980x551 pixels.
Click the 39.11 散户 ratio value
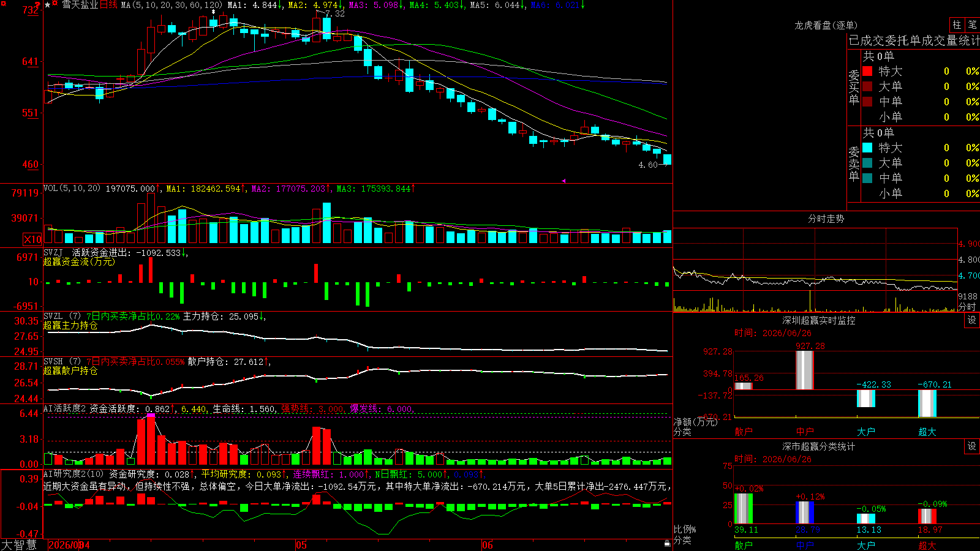coord(746,530)
